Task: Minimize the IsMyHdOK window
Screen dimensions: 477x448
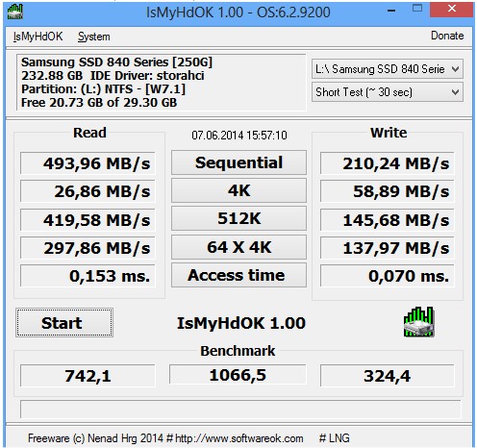Action: pos(391,11)
